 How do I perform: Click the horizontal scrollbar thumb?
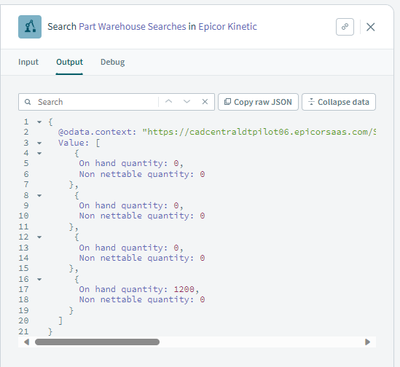[97, 342]
